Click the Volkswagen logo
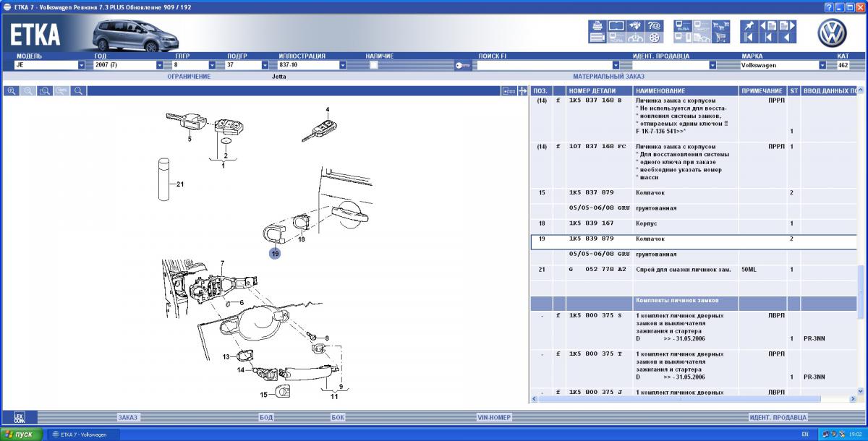868x441 pixels. pyautogui.click(x=832, y=33)
